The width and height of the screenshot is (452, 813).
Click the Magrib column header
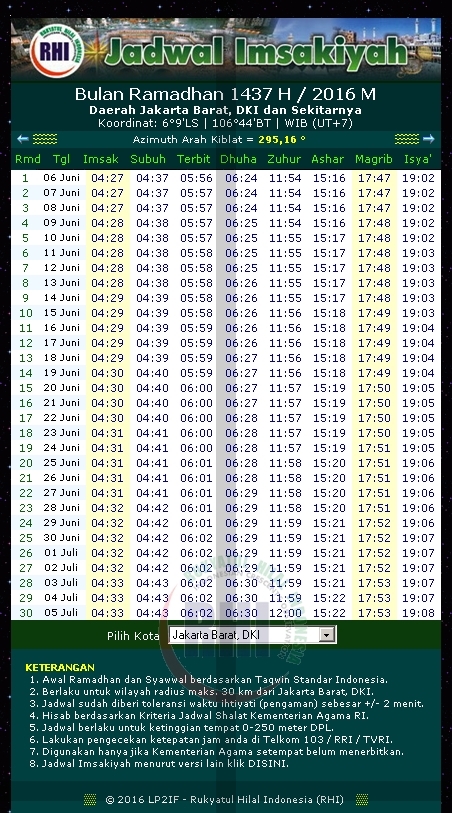(374, 159)
